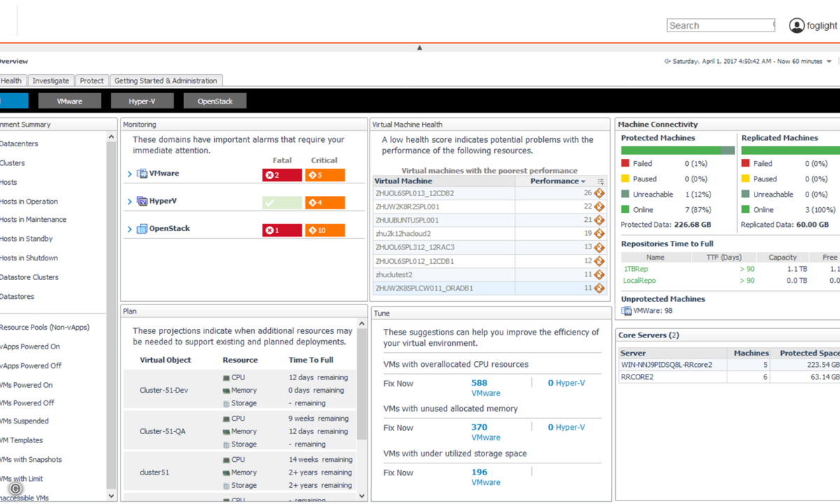
Task: Open HyperV Critical alarms badge showing 4
Action: (x=325, y=203)
